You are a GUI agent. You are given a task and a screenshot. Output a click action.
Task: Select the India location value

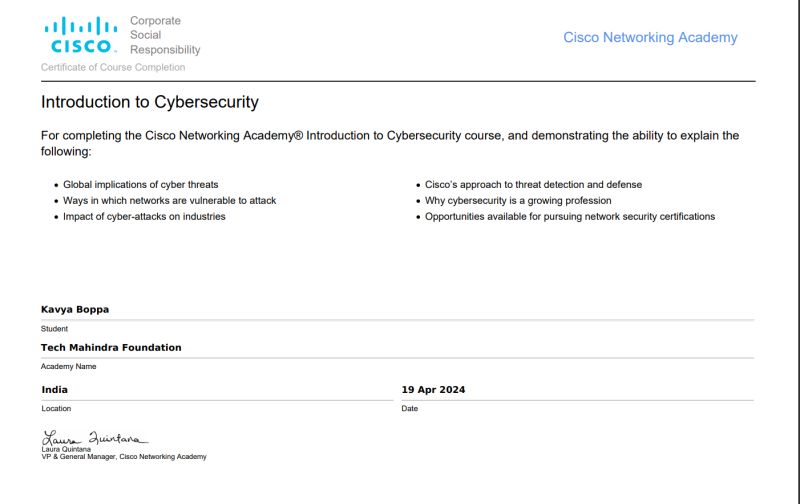[x=55, y=390]
